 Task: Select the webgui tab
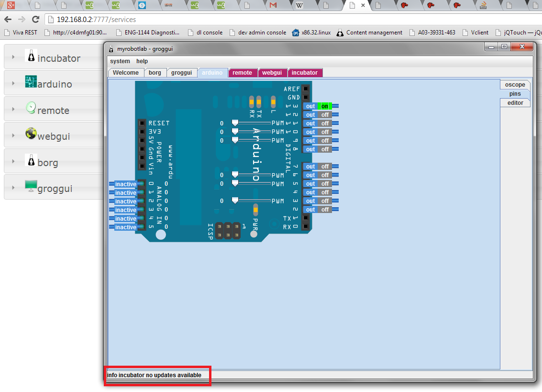(272, 73)
